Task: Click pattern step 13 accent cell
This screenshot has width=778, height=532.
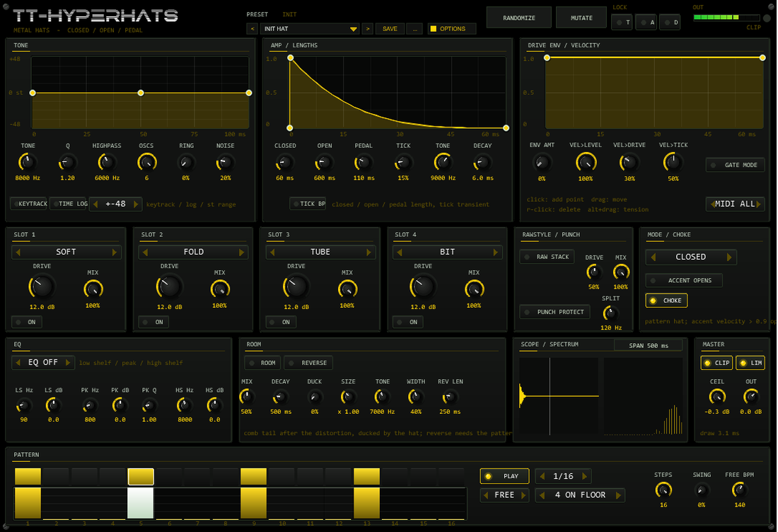Action: pos(366,476)
